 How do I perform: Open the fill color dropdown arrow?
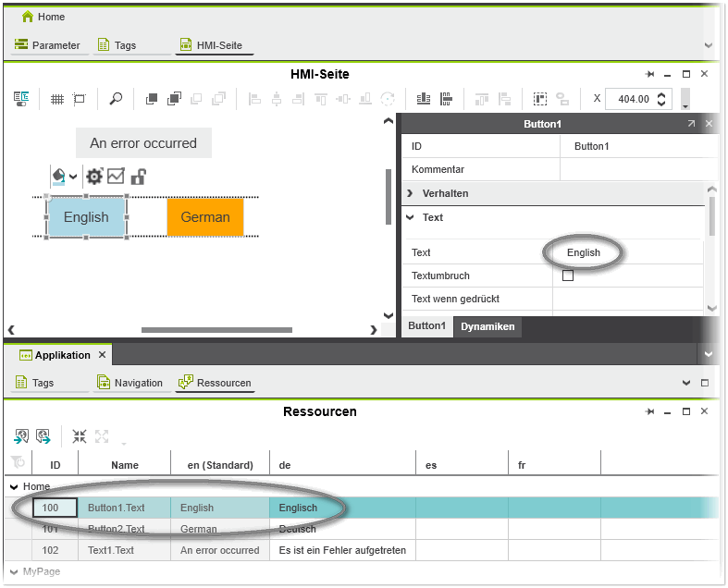(73, 177)
